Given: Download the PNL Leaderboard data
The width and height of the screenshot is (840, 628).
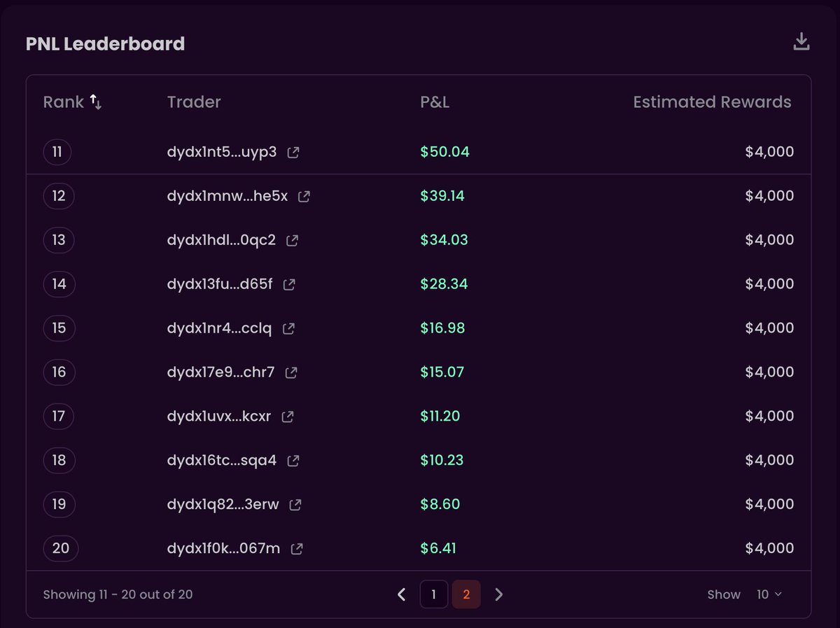Looking at the screenshot, I should 801,42.
